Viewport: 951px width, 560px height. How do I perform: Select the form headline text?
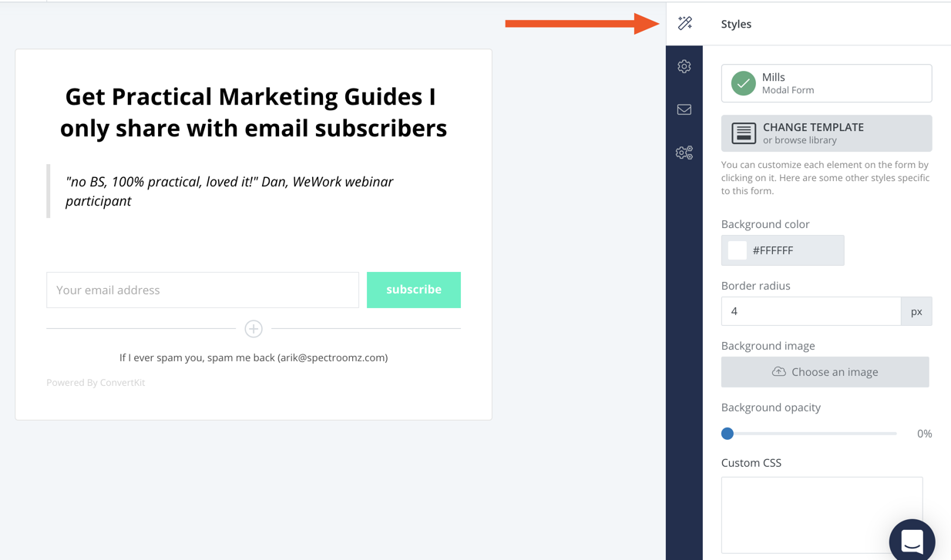[254, 112]
